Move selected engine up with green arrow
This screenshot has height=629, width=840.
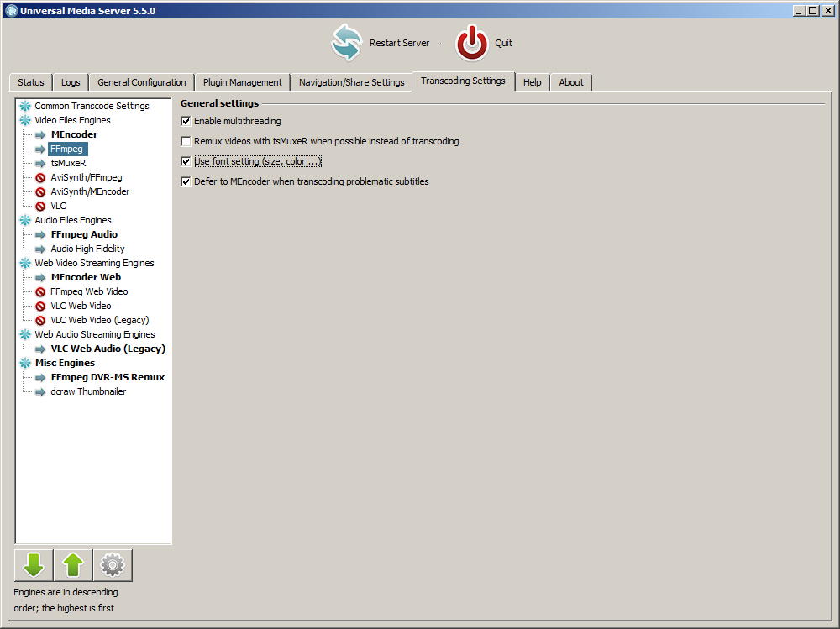point(73,564)
